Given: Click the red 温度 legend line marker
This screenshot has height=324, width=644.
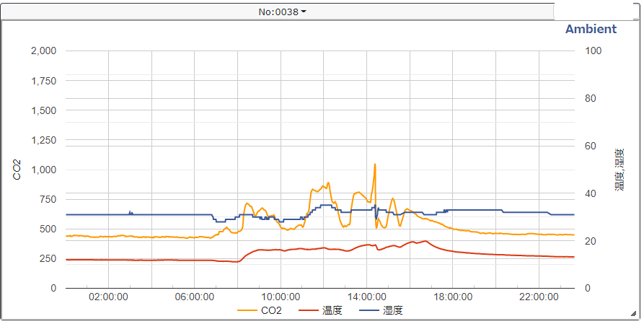Looking at the screenshot, I should [308, 311].
